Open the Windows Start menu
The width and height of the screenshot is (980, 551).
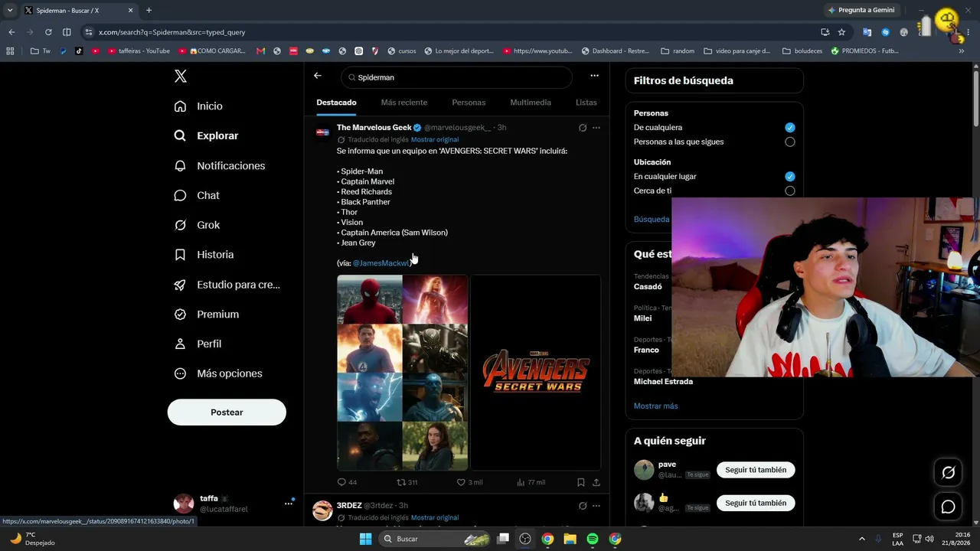click(x=365, y=539)
